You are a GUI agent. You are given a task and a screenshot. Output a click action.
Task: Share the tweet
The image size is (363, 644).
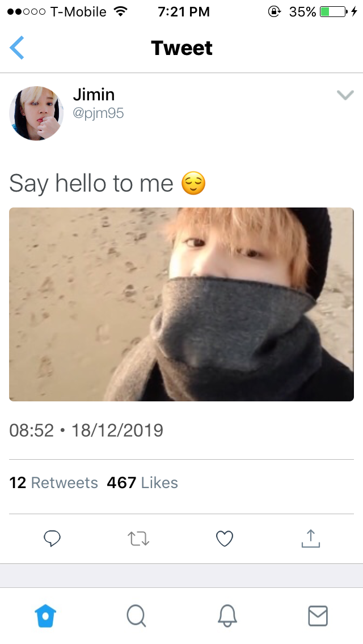coord(311,538)
